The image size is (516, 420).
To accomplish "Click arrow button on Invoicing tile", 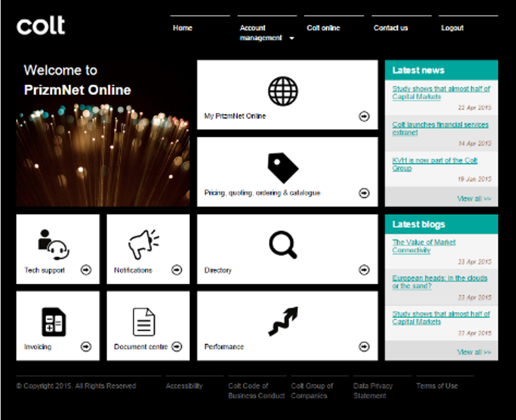I will (x=86, y=346).
